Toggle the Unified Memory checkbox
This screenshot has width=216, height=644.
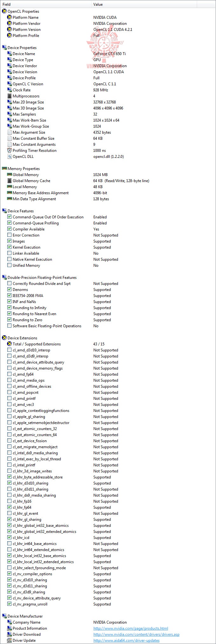pyautogui.click(x=9, y=265)
